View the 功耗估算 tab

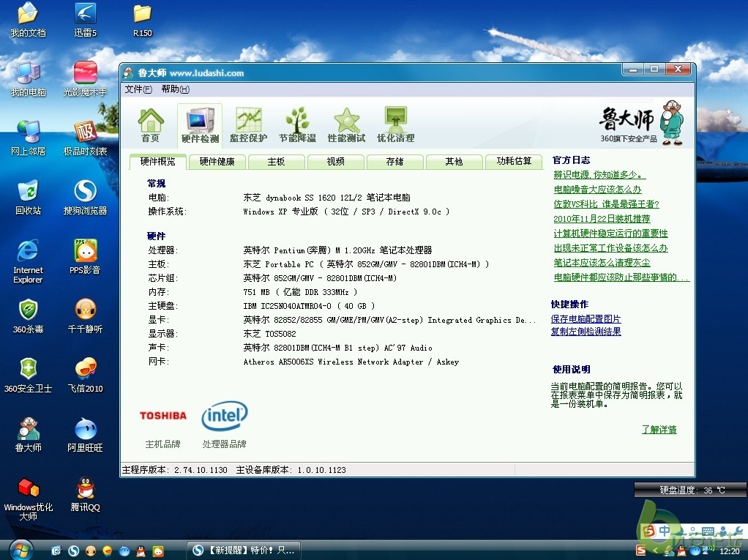[514, 161]
